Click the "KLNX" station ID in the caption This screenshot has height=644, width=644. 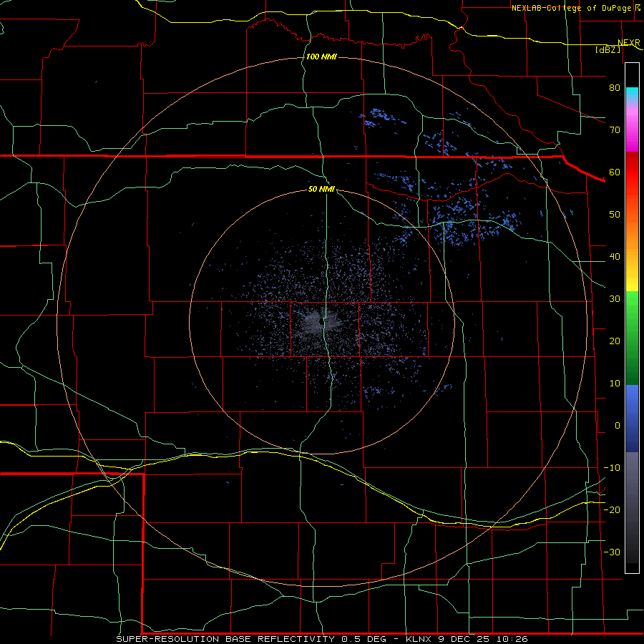tap(418, 639)
